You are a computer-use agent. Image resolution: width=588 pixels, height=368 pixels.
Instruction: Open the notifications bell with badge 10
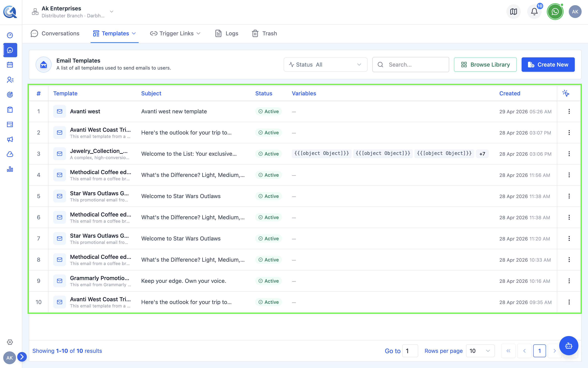click(534, 11)
